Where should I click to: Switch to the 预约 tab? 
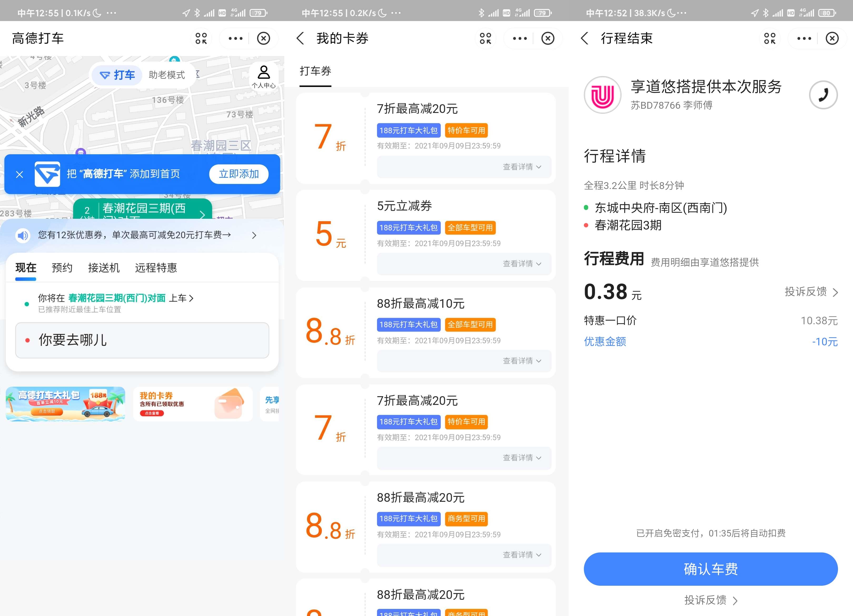click(x=62, y=268)
